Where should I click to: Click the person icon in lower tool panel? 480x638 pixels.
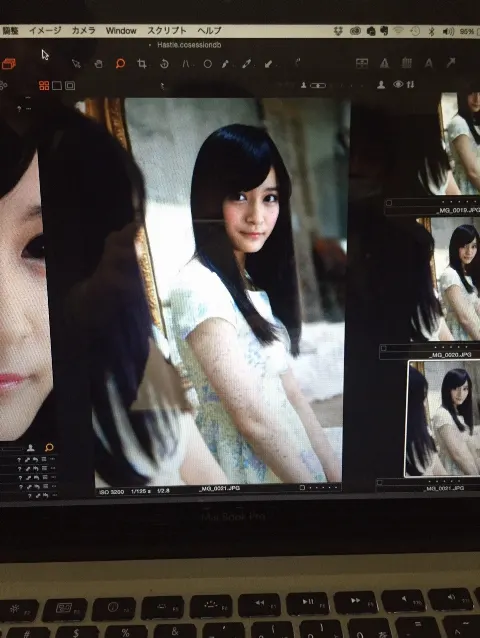pyautogui.click(x=31, y=448)
